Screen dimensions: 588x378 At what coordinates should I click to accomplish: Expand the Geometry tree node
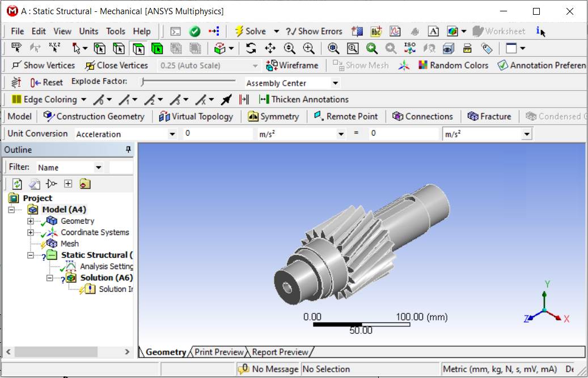pyautogui.click(x=31, y=221)
